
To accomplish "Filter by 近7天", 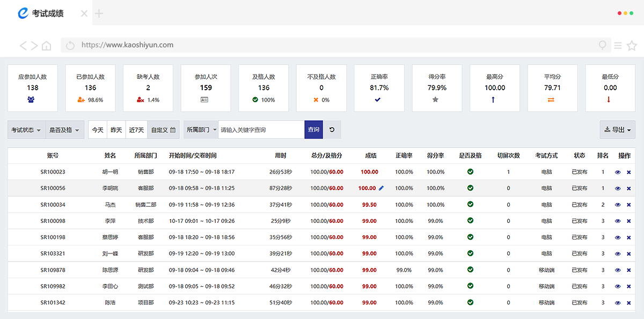I will (137, 129).
